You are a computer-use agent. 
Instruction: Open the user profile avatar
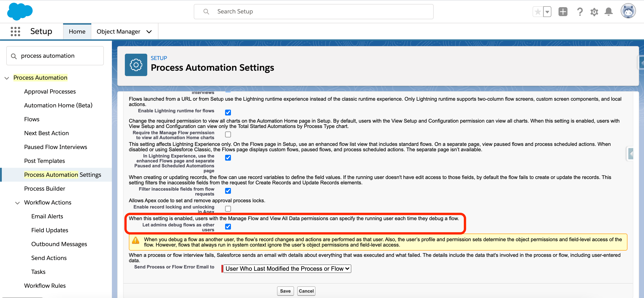coord(628,11)
